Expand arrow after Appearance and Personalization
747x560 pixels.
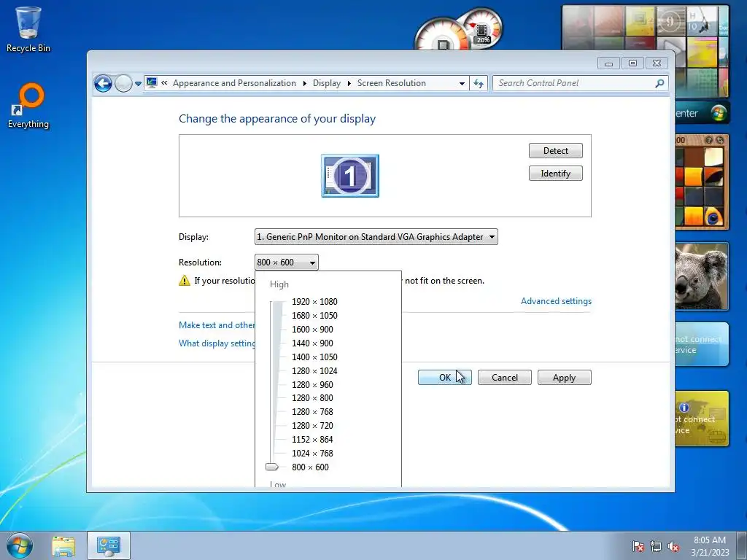tap(304, 83)
